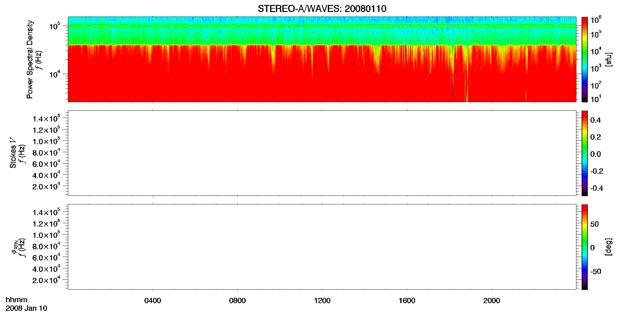Click the Stokes V axis label

click(13, 153)
